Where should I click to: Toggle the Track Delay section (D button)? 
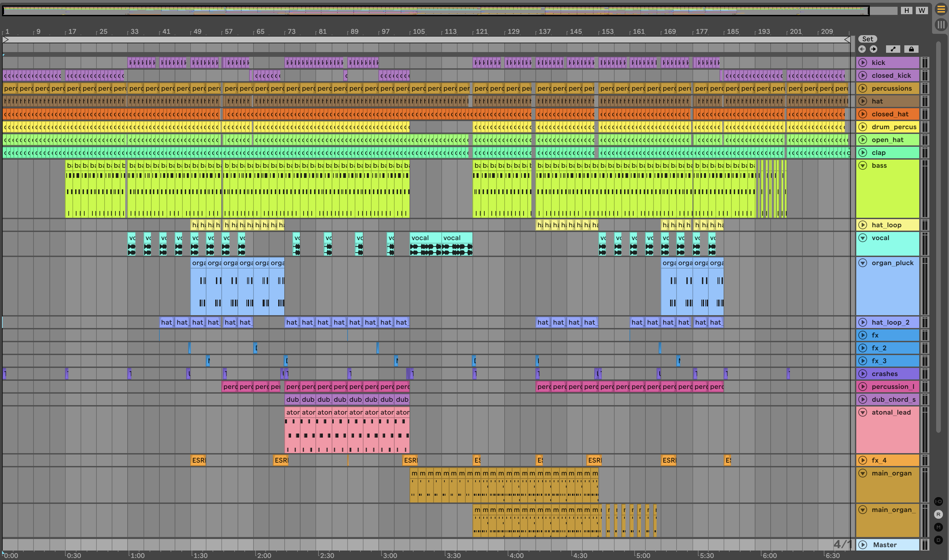[x=938, y=540]
